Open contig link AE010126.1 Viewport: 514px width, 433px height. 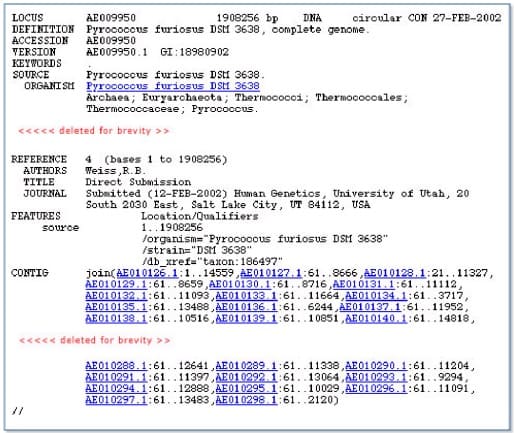point(147,273)
